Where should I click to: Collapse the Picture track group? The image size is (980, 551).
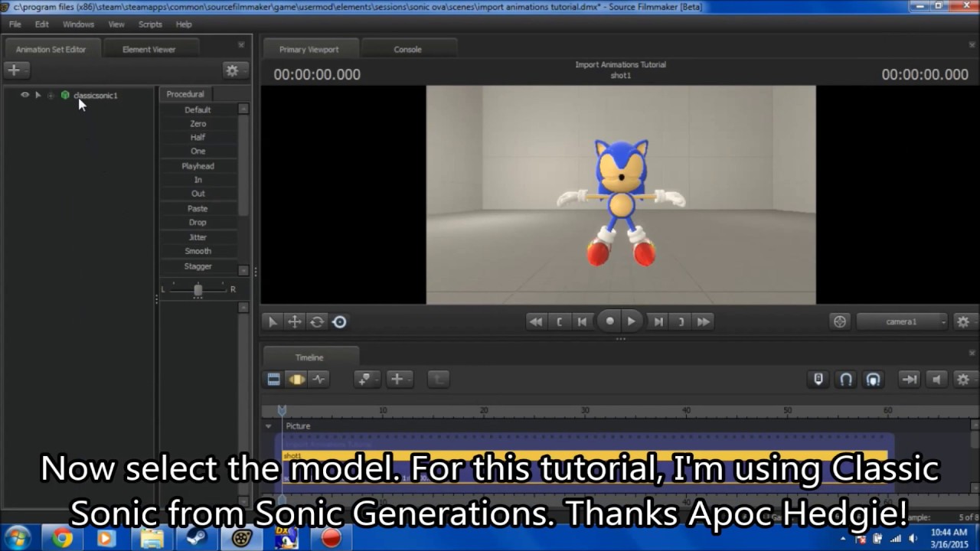pyautogui.click(x=268, y=426)
